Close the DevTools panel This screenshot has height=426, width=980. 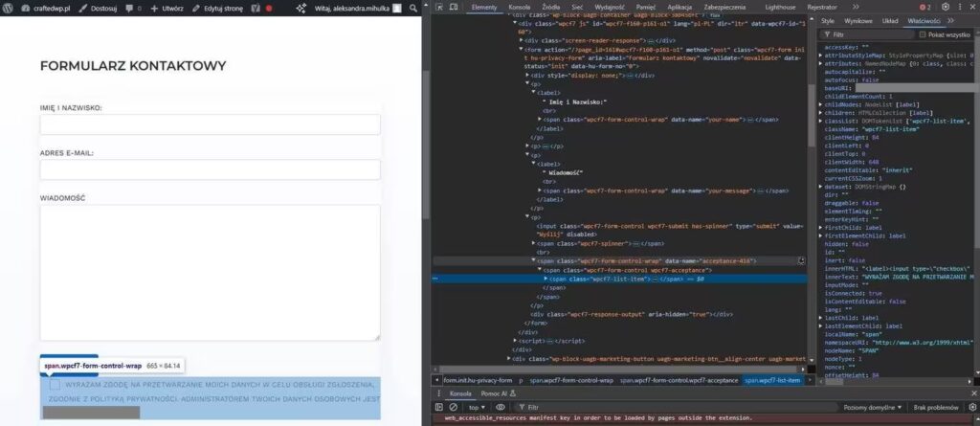[x=973, y=7]
